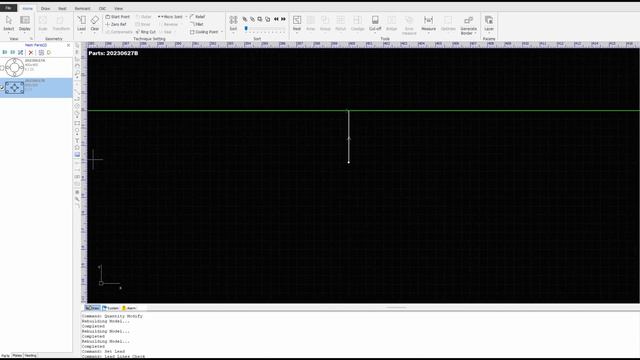Viewport: 640px width, 360px height.
Task: Click the Generate Border tool
Action: point(469,25)
